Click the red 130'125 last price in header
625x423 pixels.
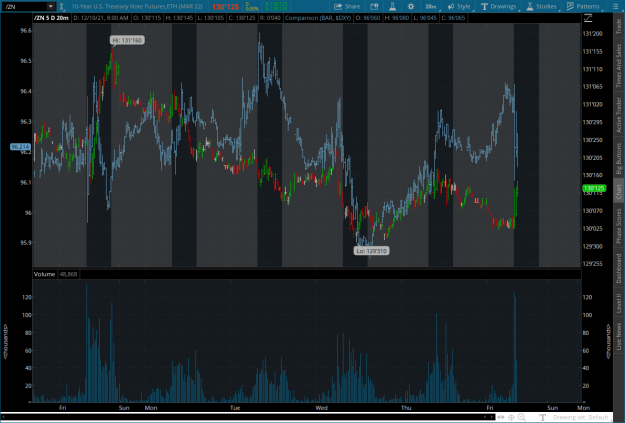tap(225, 7)
